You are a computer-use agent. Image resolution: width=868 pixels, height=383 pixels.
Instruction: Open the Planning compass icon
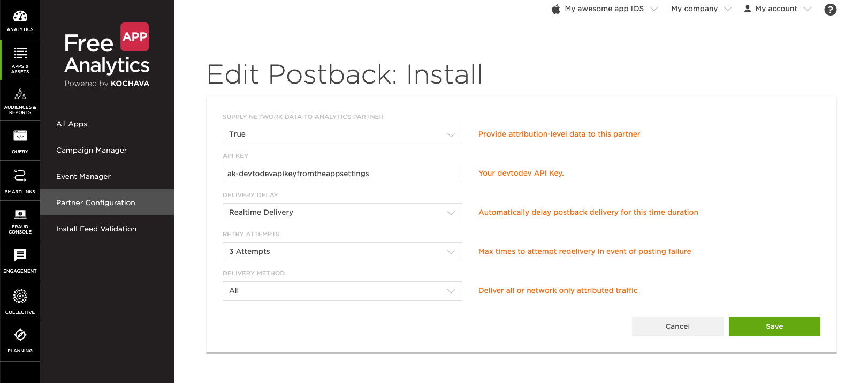(x=20, y=335)
